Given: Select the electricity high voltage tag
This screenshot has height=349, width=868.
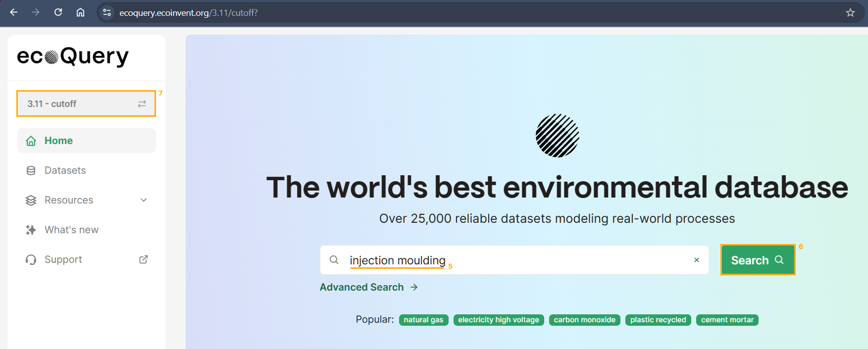Looking at the screenshot, I should [x=499, y=320].
